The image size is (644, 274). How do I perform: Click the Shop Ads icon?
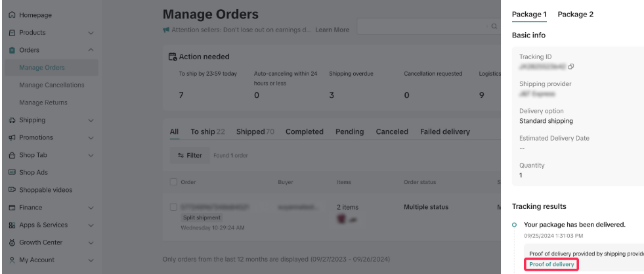point(12,173)
